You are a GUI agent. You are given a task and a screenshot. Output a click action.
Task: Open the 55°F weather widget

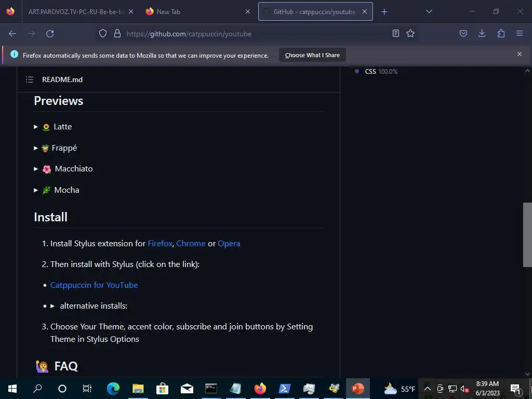coord(400,389)
